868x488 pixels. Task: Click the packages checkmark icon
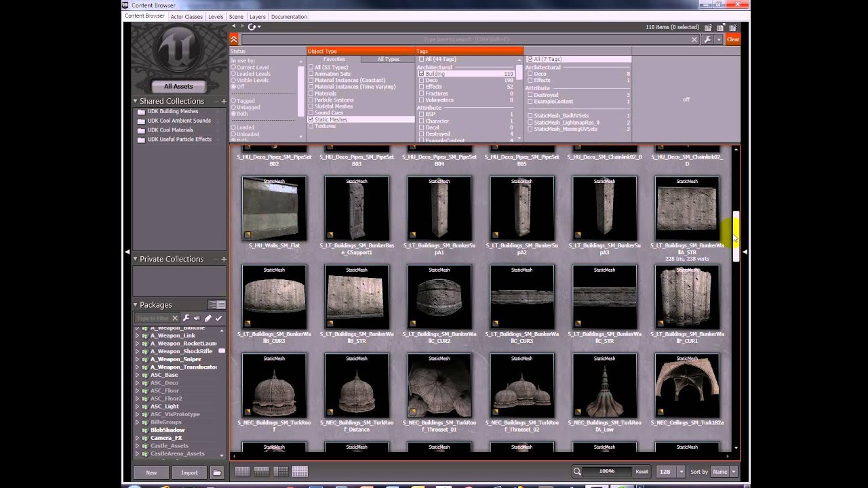[218, 318]
